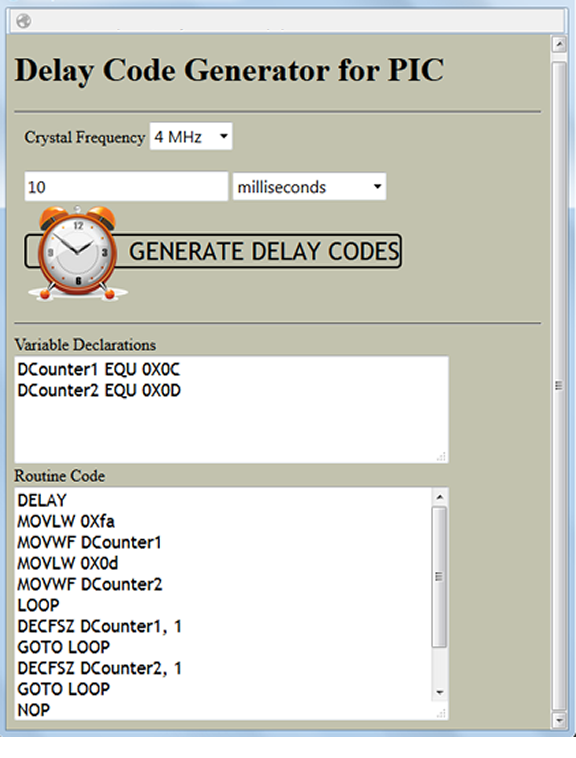Click the Routine Code scrollbar down arrow

point(440,693)
